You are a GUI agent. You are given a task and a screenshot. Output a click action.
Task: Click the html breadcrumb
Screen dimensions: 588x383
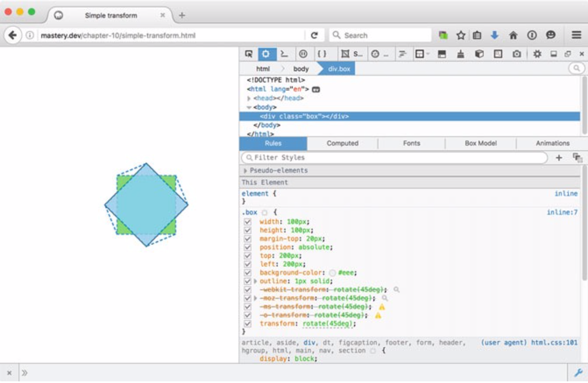[263, 69]
